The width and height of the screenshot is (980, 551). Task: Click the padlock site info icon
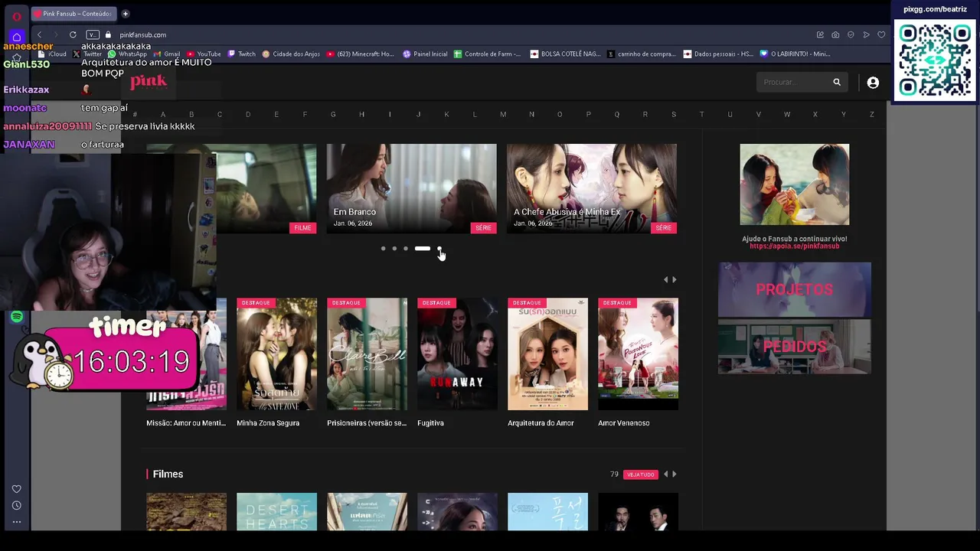(x=108, y=34)
